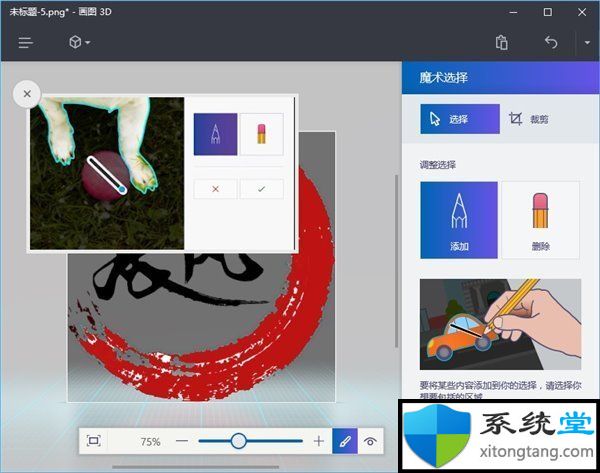Switch to the 选择 tab
The height and width of the screenshot is (473, 600).
[459, 119]
